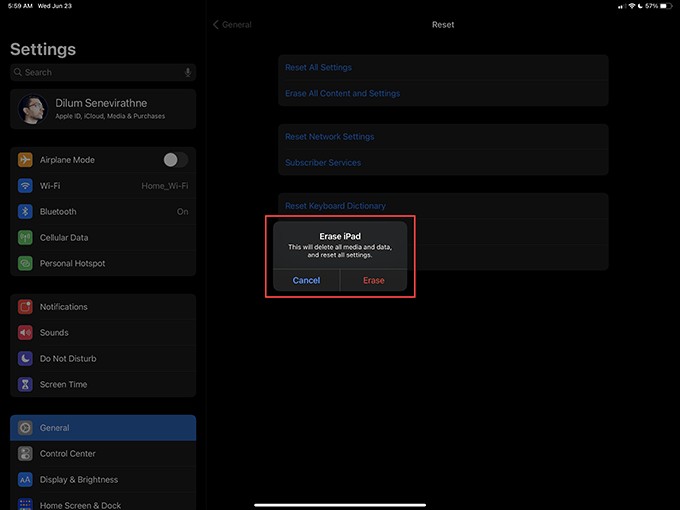The height and width of the screenshot is (510, 680).
Task: Open Home Screen & Dock settings
Action: point(103,502)
